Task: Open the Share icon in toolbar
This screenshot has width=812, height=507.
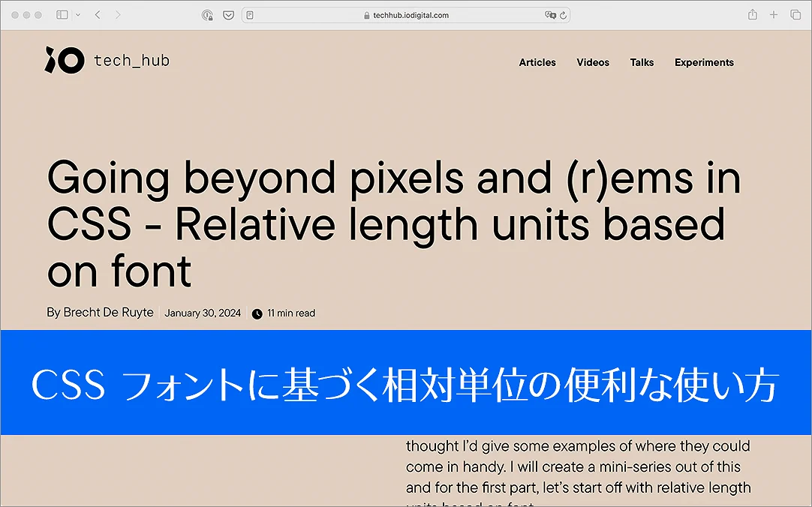Action: [x=753, y=14]
